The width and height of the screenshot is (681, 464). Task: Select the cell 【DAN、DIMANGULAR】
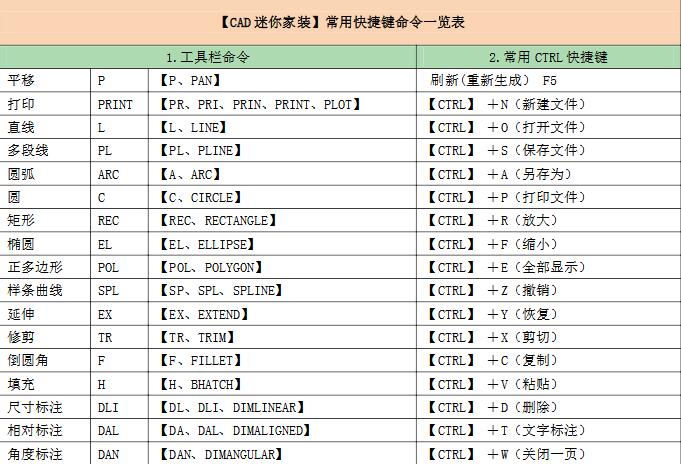point(282,454)
